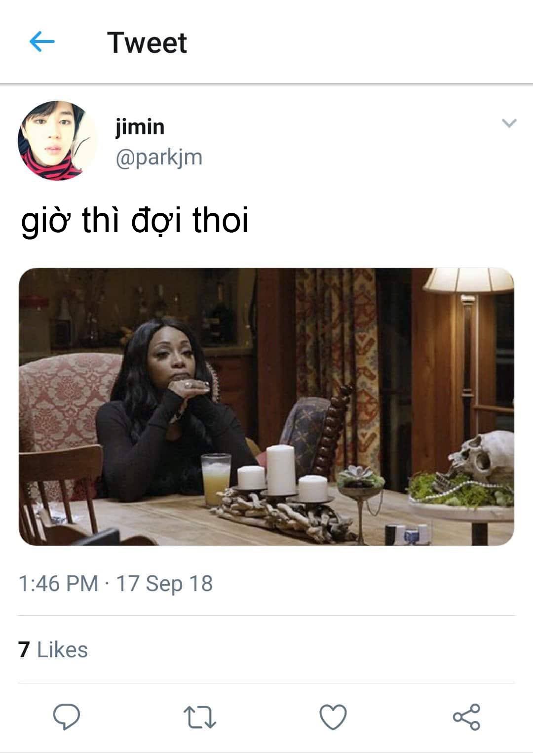This screenshot has height=756, width=533.
Task: Tap the glass of juice in photo
Action: click(x=216, y=479)
